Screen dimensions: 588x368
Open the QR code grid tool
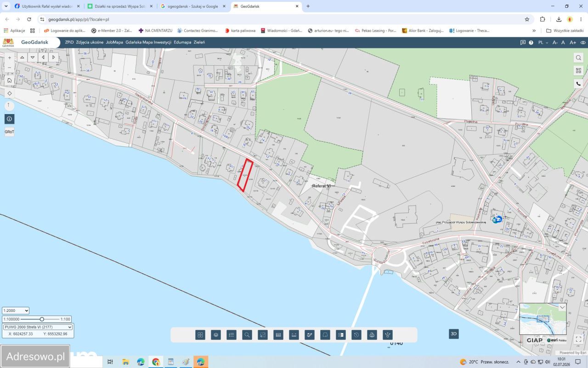[x=578, y=70]
